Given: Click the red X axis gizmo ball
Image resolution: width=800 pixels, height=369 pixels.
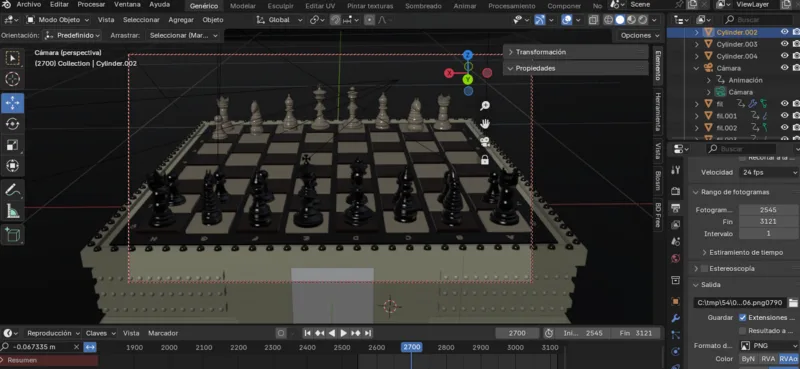Looking at the screenshot, I should pos(449,73).
